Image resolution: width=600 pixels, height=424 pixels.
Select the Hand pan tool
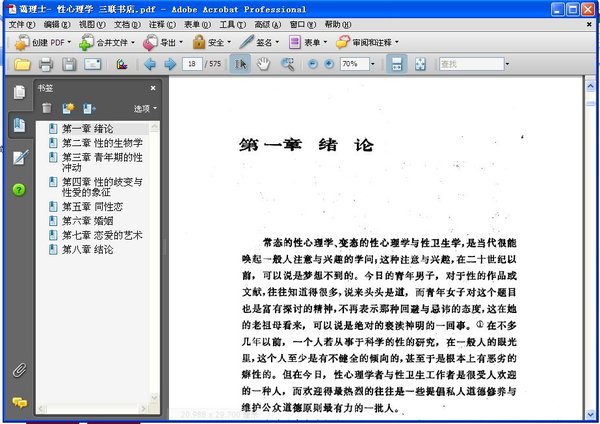click(x=264, y=64)
